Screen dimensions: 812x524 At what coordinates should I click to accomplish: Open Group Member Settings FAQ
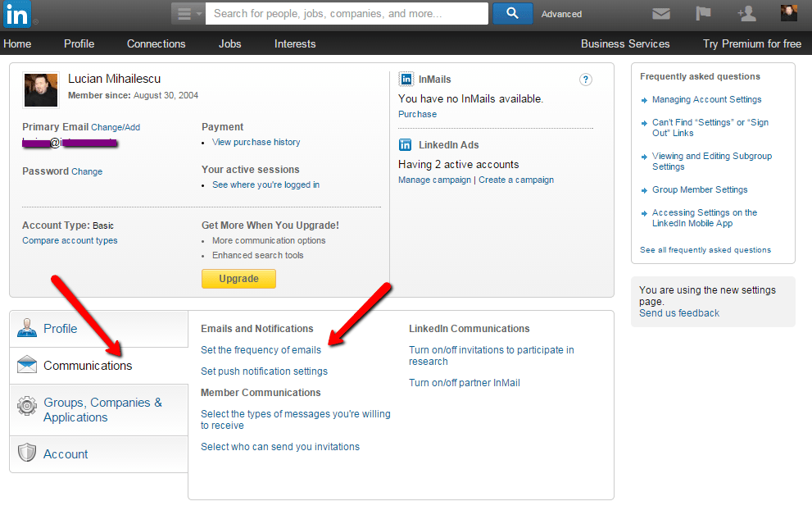coord(700,189)
